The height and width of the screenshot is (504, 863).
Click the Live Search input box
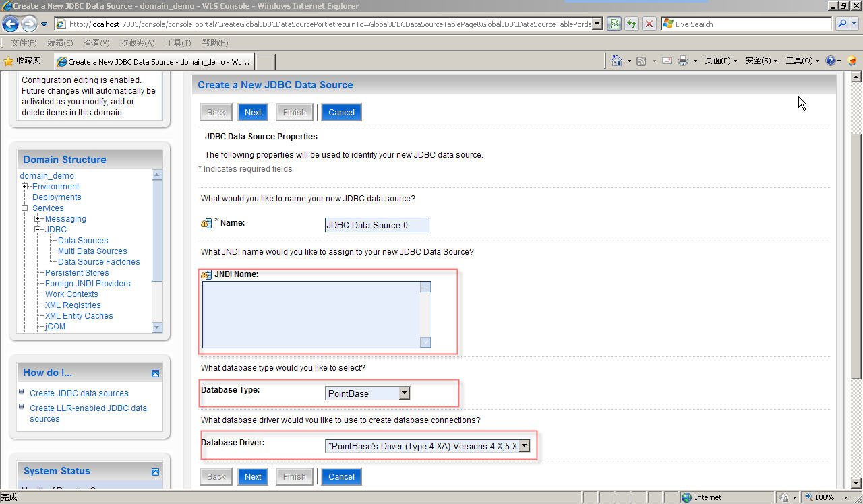pyautogui.click(x=746, y=24)
